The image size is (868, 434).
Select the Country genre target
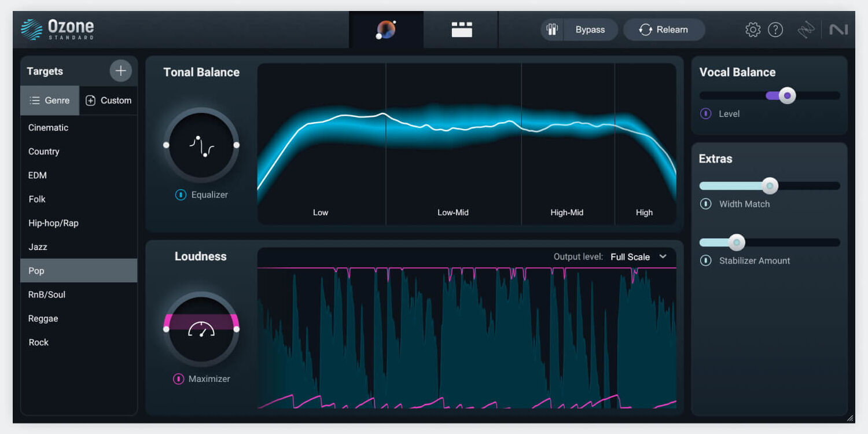pos(79,152)
